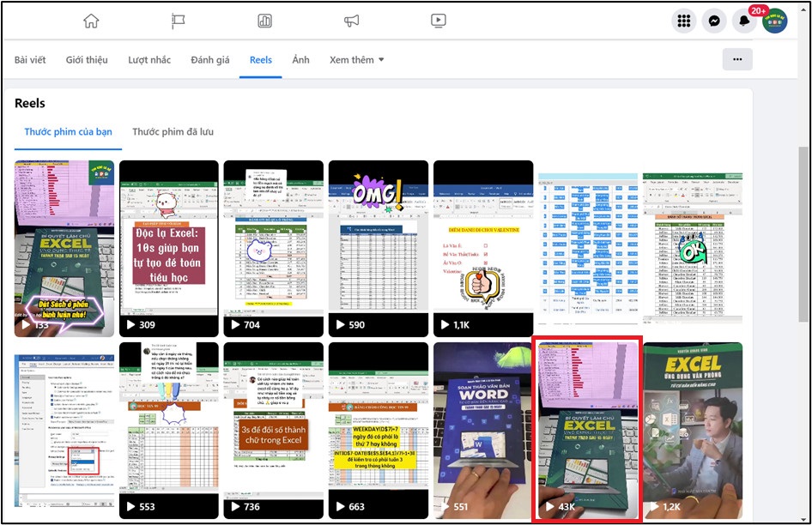812x525 pixels.
Task: Switch to the Giới thiệu tab
Action: pos(87,60)
